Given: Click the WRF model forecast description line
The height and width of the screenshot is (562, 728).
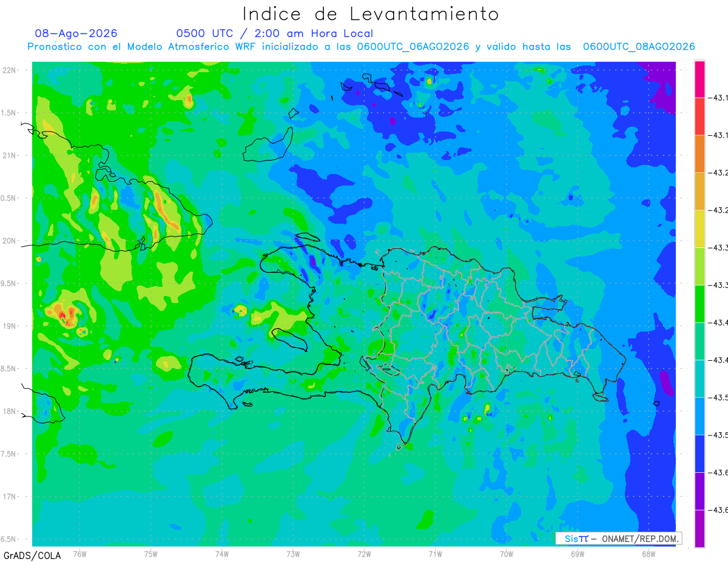Looking at the screenshot, I should pyautogui.click(x=361, y=47).
